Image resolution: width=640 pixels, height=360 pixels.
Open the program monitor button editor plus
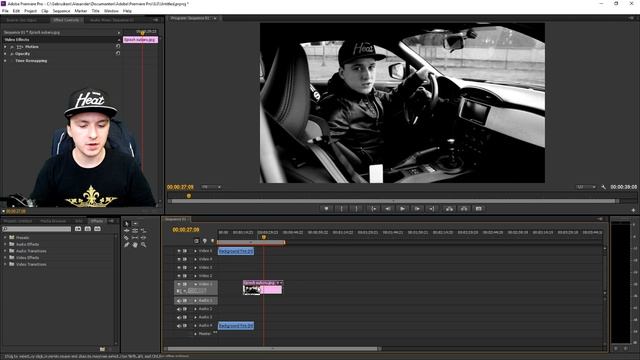[x=633, y=210]
